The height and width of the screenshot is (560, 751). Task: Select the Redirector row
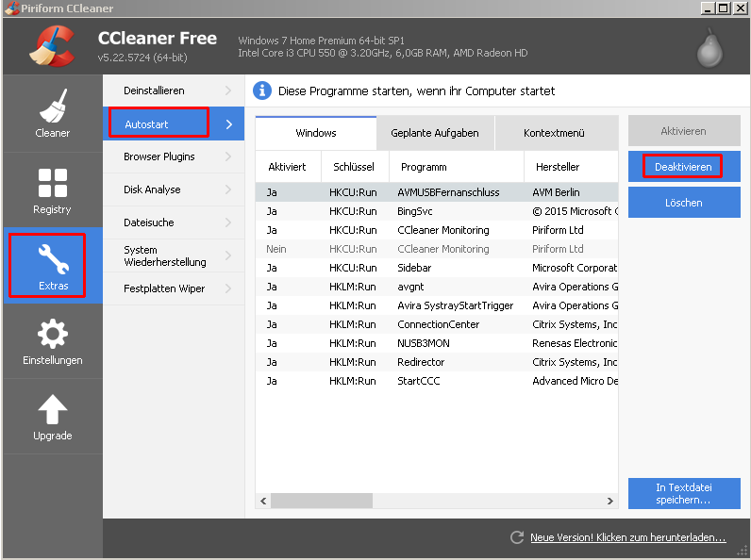tap(437, 362)
